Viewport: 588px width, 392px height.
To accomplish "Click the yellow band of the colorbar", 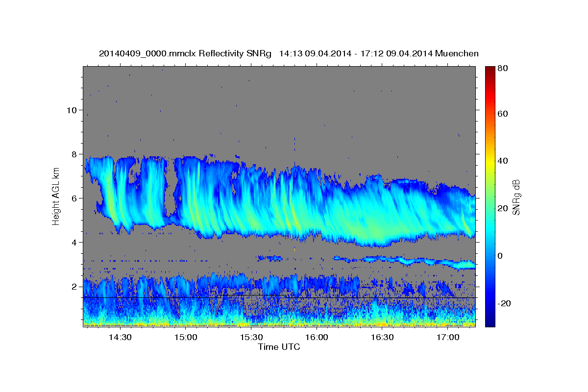I will [490, 161].
